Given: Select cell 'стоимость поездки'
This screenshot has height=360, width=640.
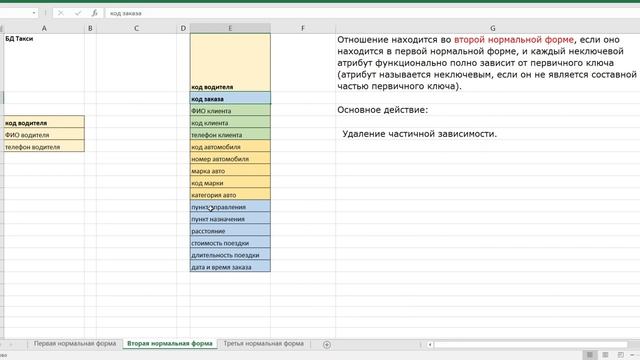Looking at the screenshot, I should (x=230, y=242).
